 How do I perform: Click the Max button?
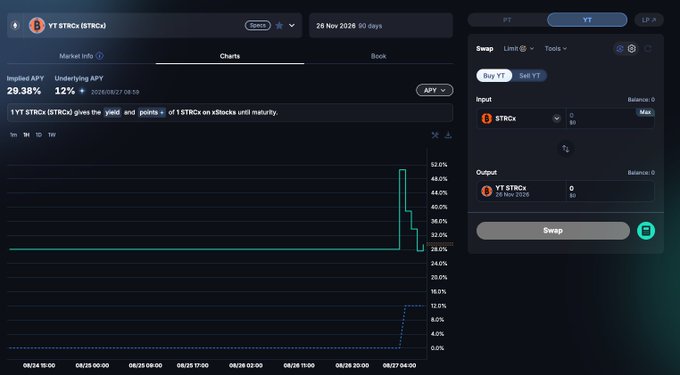[x=645, y=112]
